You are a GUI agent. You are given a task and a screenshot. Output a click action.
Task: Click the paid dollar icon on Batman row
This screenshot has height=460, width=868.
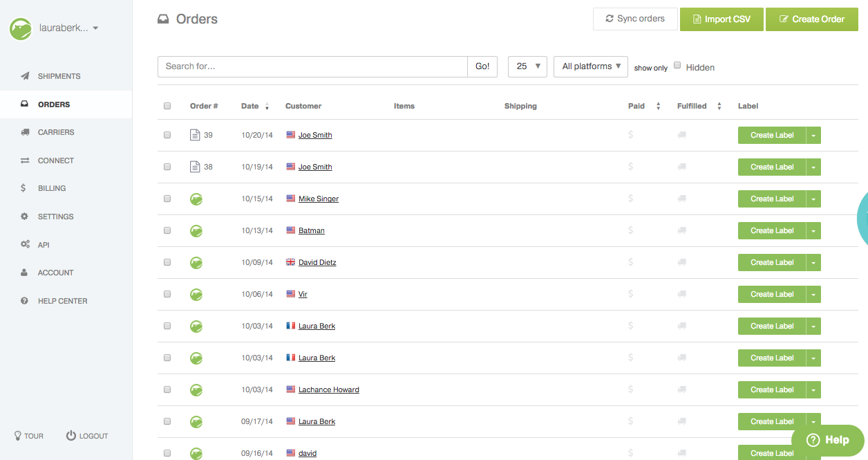(x=630, y=230)
